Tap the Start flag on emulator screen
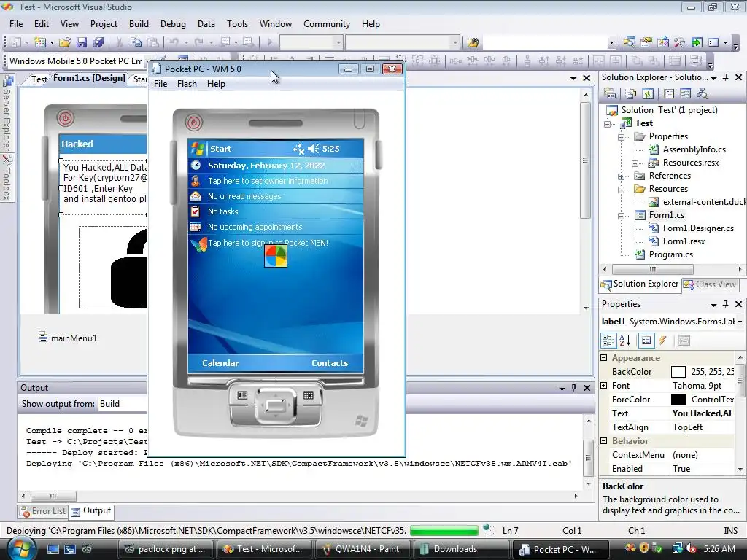The image size is (747, 560). (x=197, y=149)
